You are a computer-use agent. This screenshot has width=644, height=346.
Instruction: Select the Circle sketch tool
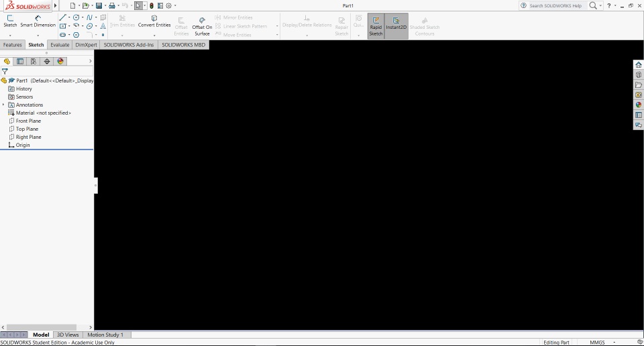(x=76, y=17)
